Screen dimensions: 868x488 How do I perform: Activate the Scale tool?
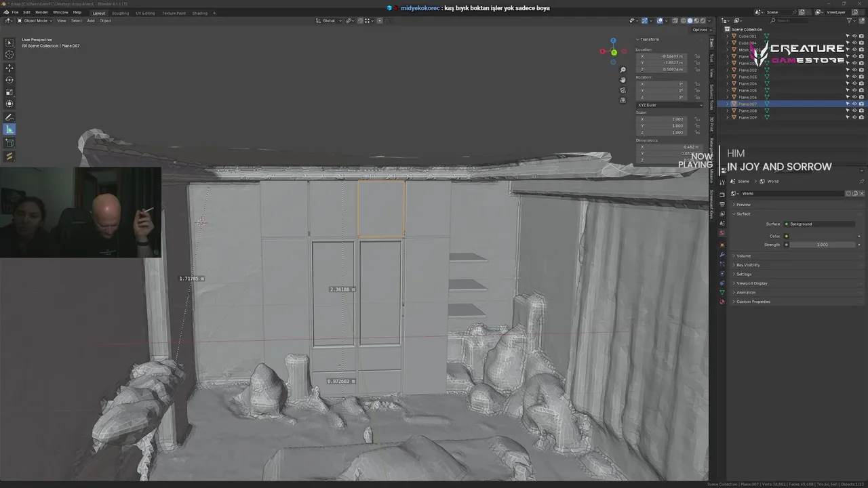[x=9, y=91]
